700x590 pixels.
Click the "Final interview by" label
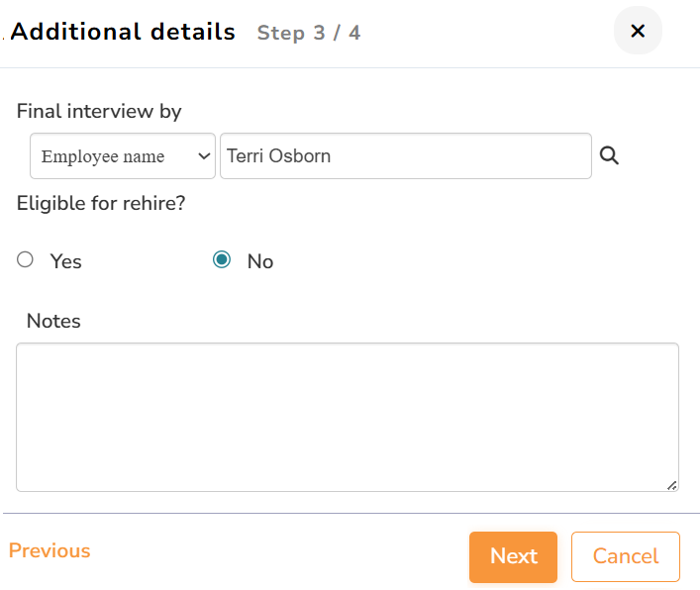pos(99,112)
